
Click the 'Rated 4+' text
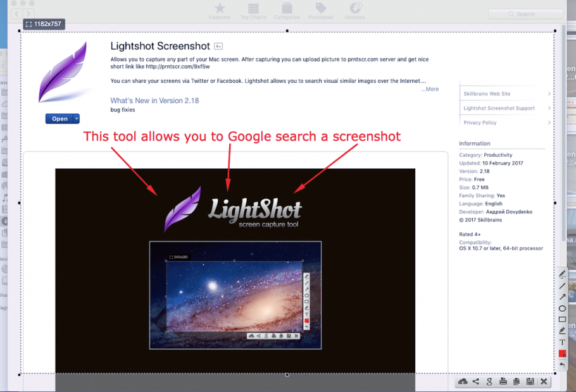coord(470,234)
